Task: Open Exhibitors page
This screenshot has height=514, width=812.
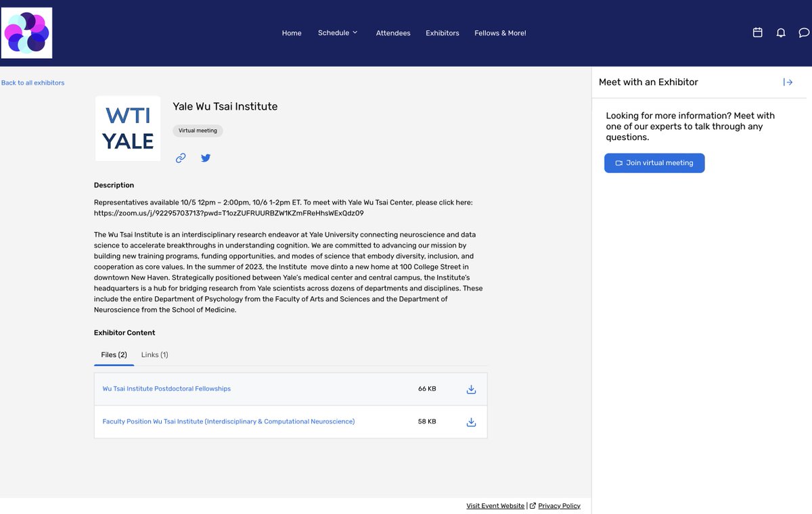Action: [x=443, y=33]
